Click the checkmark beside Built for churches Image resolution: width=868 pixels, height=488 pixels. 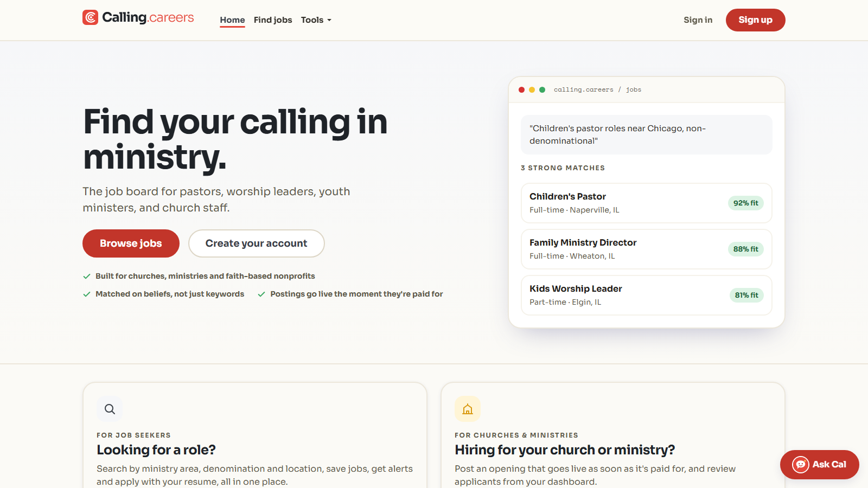click(x=87, y=277)
